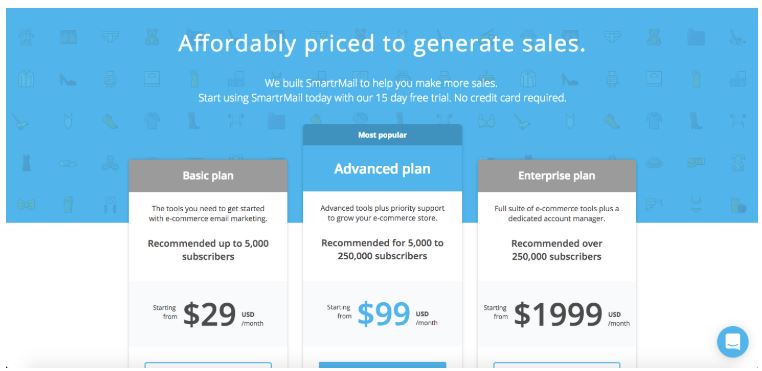Click the Basic plan description about getting started
The width and height of the screenshot is (762, 371).
tap(208, 213)
